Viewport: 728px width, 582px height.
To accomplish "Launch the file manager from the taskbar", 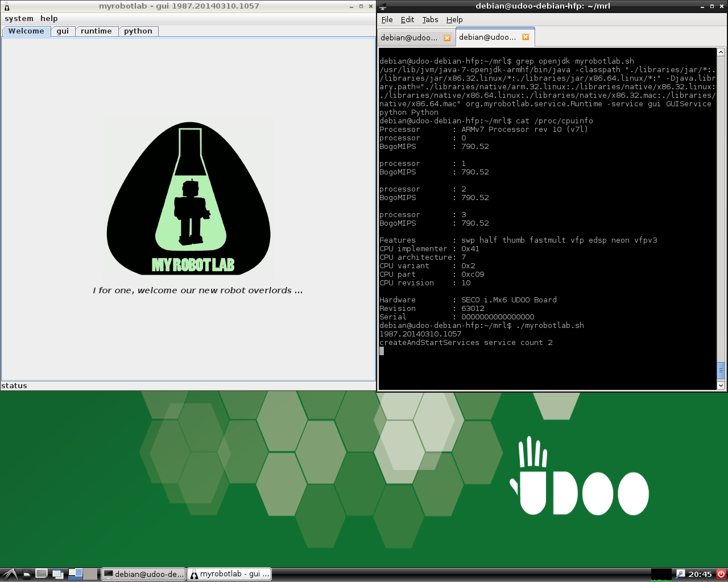I will pyautogui.click(x=26, y=574).
